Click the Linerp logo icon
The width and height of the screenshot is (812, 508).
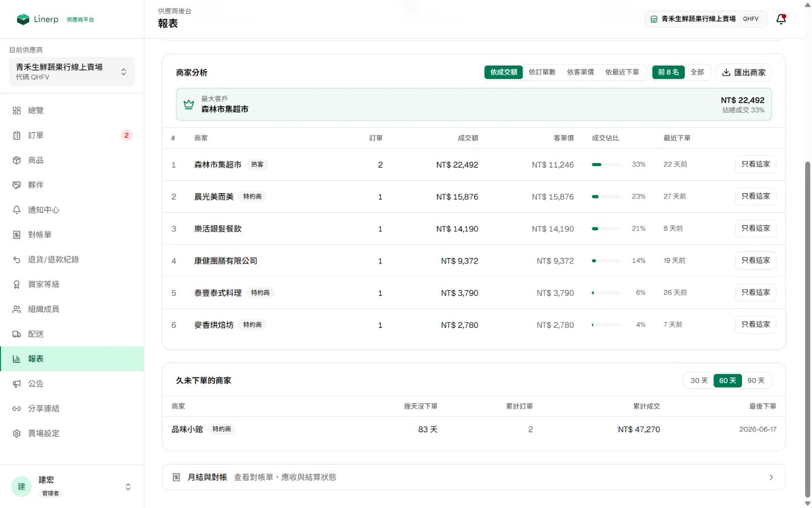[23, 19]
